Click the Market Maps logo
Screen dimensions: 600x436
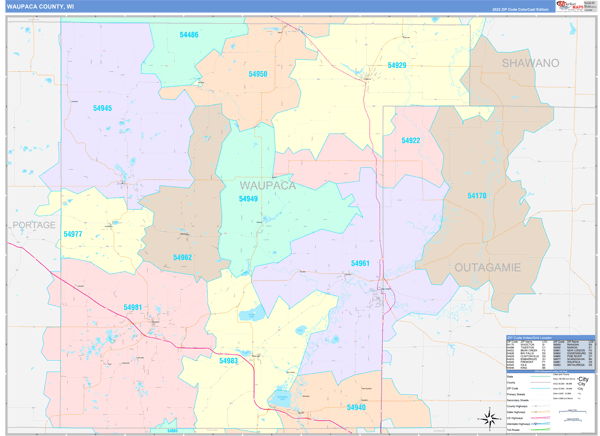575,6
